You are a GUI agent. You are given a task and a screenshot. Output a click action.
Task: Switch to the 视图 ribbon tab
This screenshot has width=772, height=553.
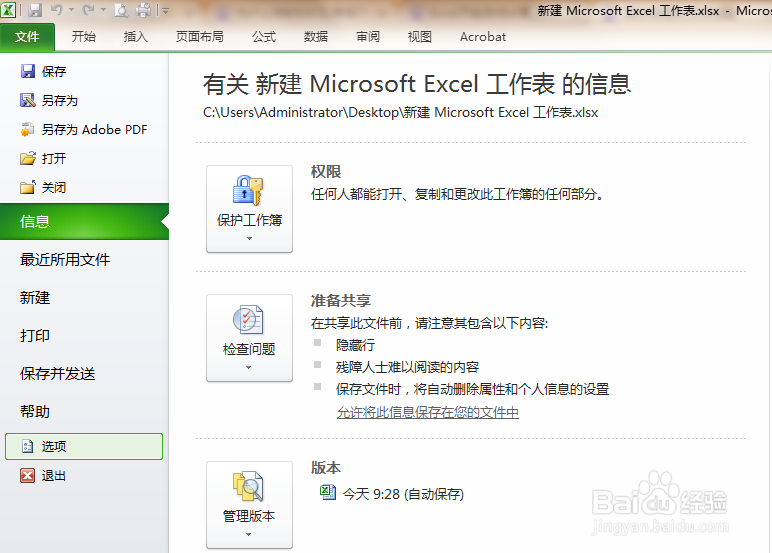pyautogui.click(x=420, y=37)
